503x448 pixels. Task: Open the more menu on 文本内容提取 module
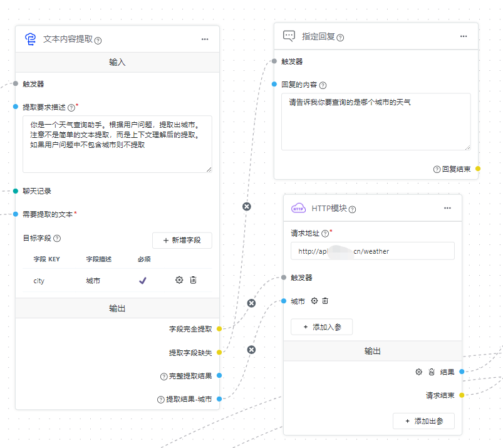tap(205, 39)
